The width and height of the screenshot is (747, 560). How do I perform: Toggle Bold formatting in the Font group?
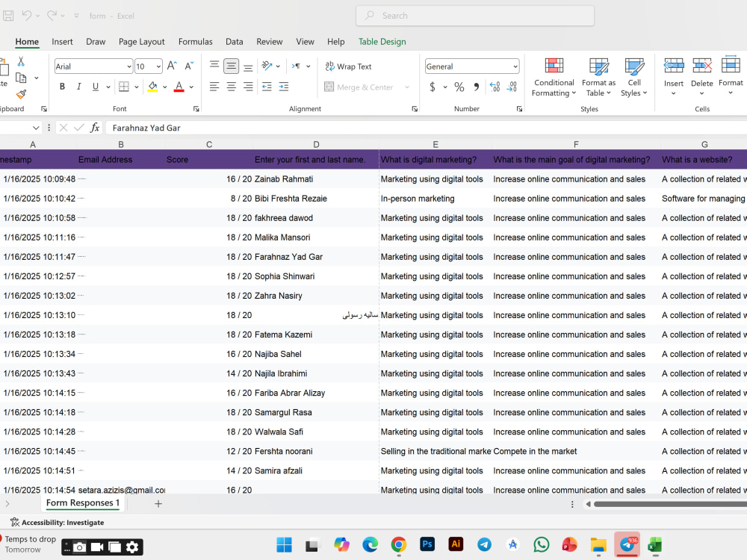click(x=62, y=87)
